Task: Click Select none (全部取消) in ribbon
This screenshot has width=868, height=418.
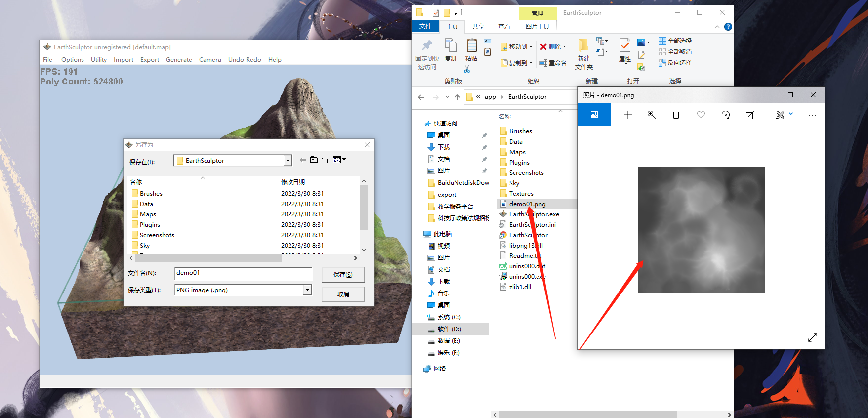Action: pyautogui.click(x=675, y=51)
